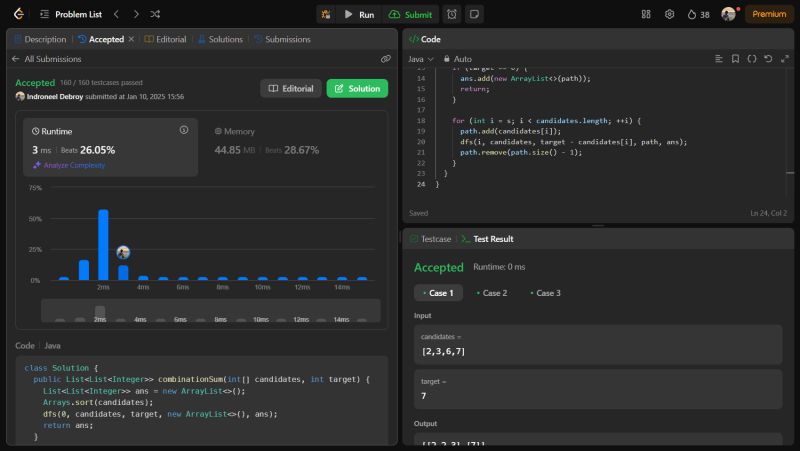The height and width of the screenshot is (451, 800).
Task: Go back to All Submissions
Action: coord(46,59)
